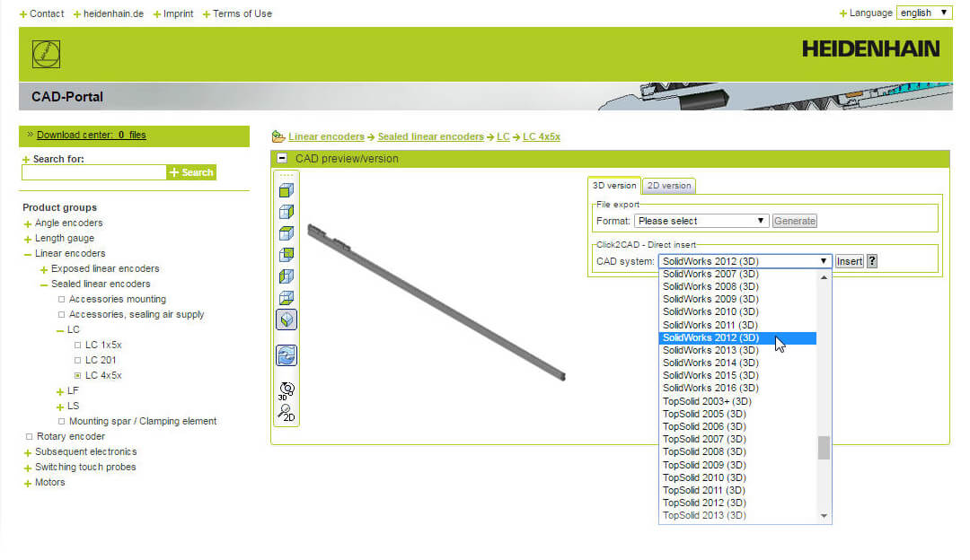Open Click2CAD help question mark
The height and width of the screenshot is (560, 970).
872,261
